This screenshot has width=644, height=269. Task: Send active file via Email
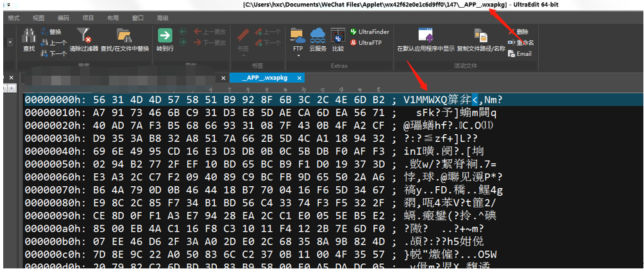point(520,53)
